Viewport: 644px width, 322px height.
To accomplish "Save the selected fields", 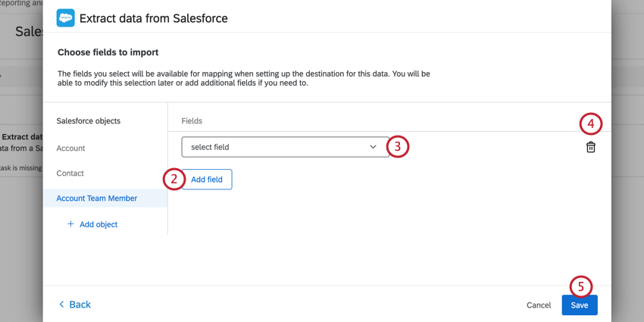I will pos(580,305).
